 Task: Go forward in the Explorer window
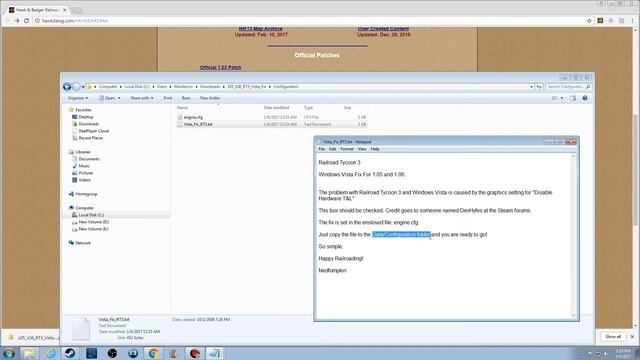tap(76, 87)
